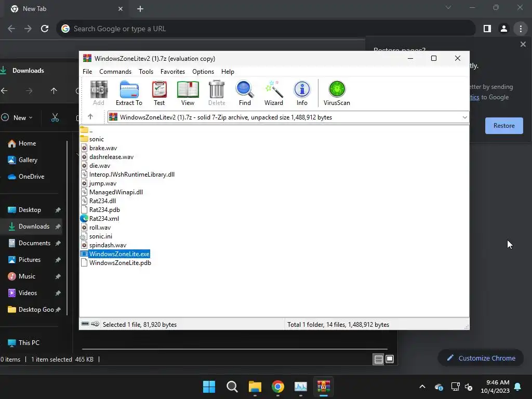Open the Favorites menu
The height and width of the screenshot is (399, 532).
172,72
